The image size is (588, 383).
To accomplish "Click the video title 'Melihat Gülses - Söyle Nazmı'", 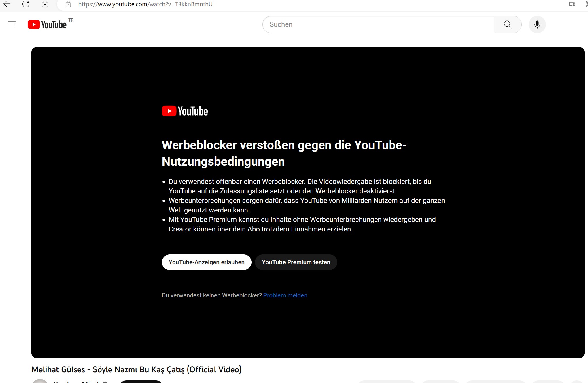I will [x=137, y=370].
